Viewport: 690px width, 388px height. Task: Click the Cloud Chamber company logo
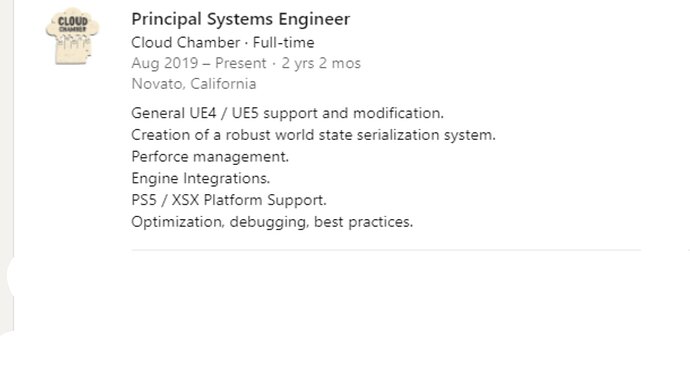[x=73, y=36]
